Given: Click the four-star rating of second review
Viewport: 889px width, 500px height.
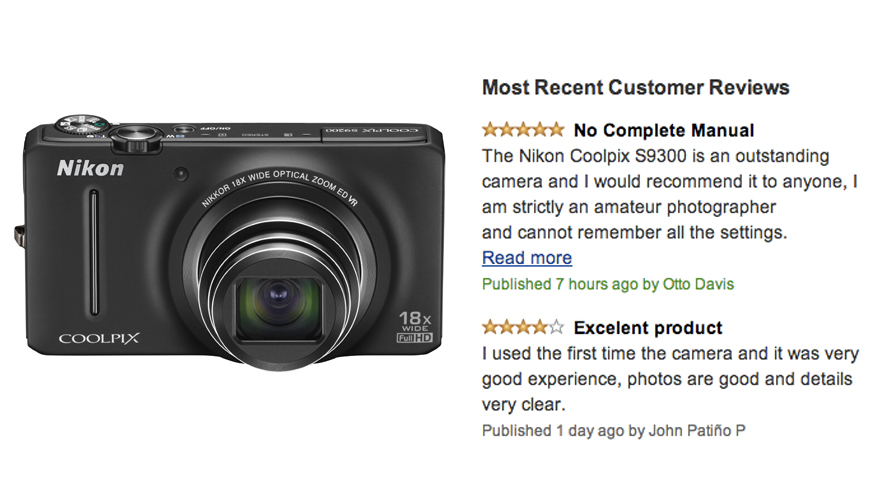Looking at the screenshot, I should pyautogui.click(x=522, y=327).
